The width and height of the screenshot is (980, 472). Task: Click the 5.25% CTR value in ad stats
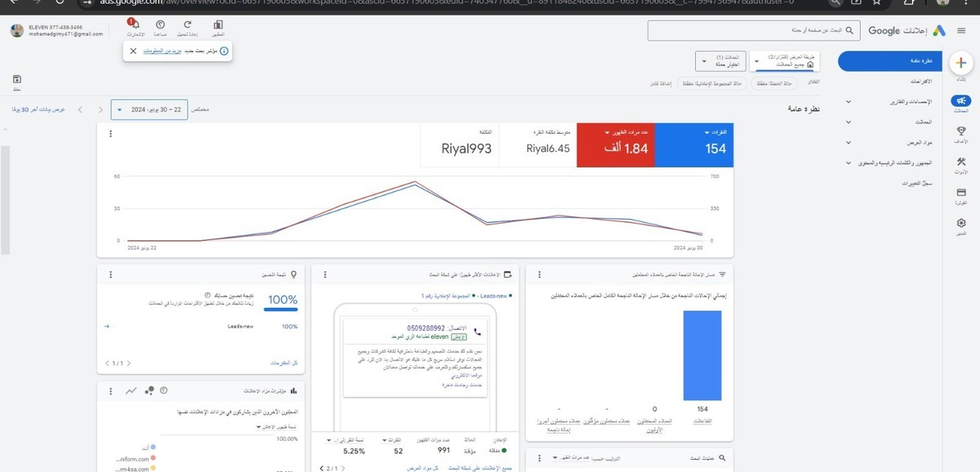tap(354, 451)
